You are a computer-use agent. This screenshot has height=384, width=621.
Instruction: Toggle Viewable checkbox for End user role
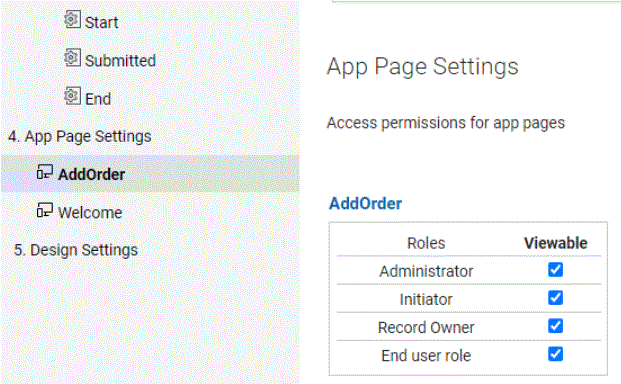pos(555,354)
